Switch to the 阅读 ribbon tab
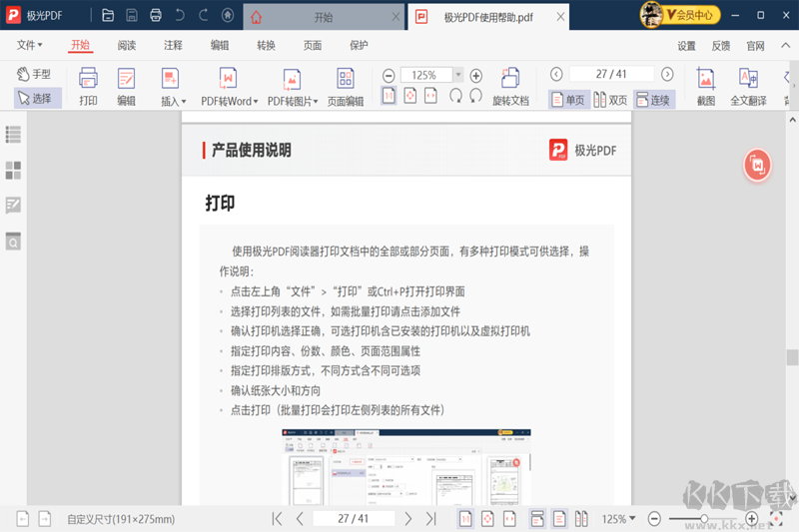 tap(127, 45)
